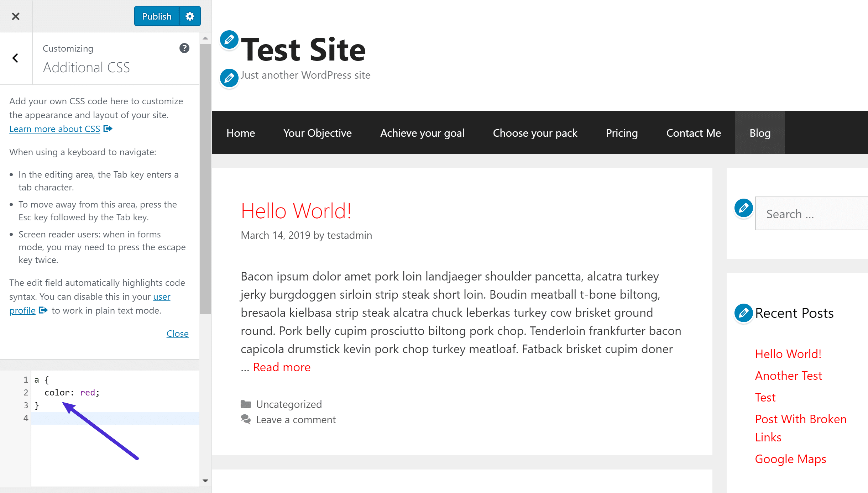This screenshot has height=493, width=868.
Task: Click the Close link in CSS panel
Action: pyautogui.click(x=178, y=333)
